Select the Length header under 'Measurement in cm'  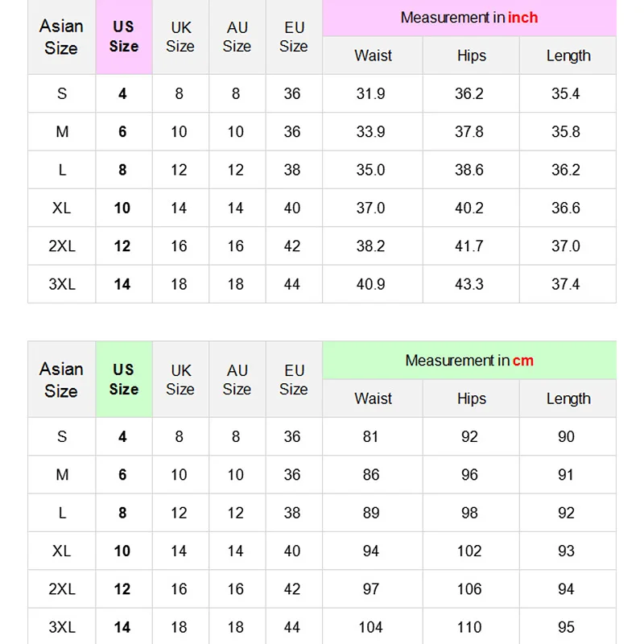[x=568, y=398]
